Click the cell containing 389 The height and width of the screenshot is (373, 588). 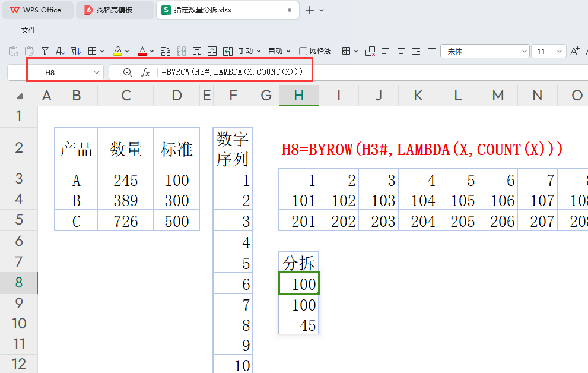126,200
